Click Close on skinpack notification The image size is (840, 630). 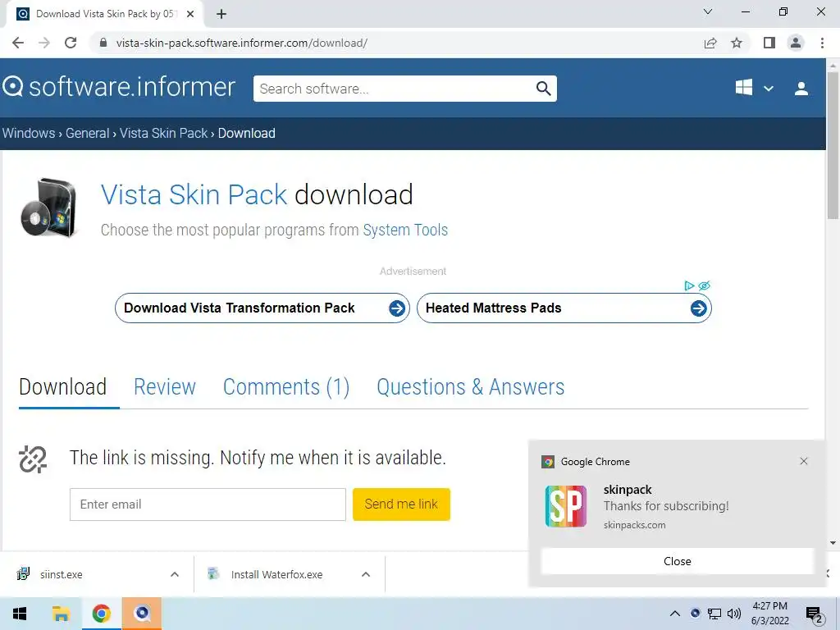(x=677, y=561)
